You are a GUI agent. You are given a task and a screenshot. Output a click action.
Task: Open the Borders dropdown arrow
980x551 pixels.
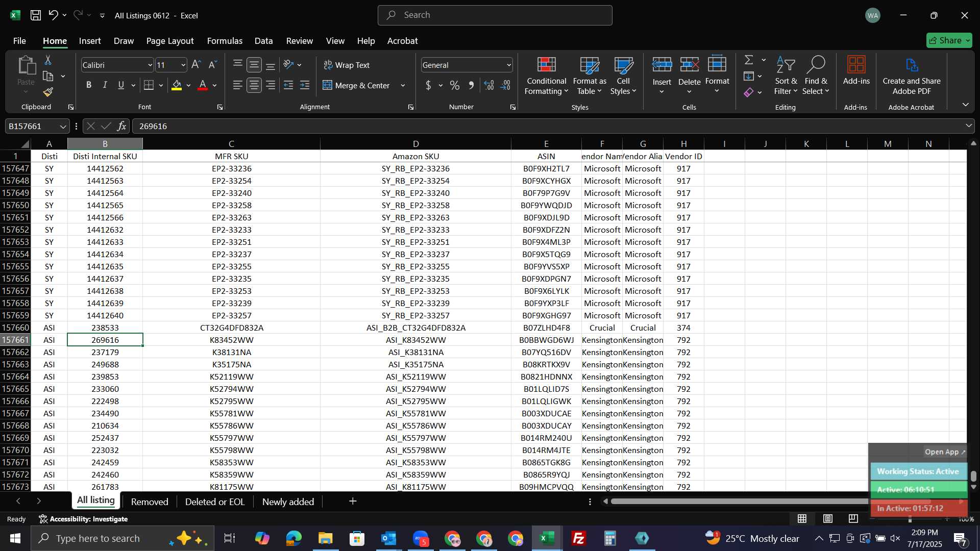coord(161,85)
